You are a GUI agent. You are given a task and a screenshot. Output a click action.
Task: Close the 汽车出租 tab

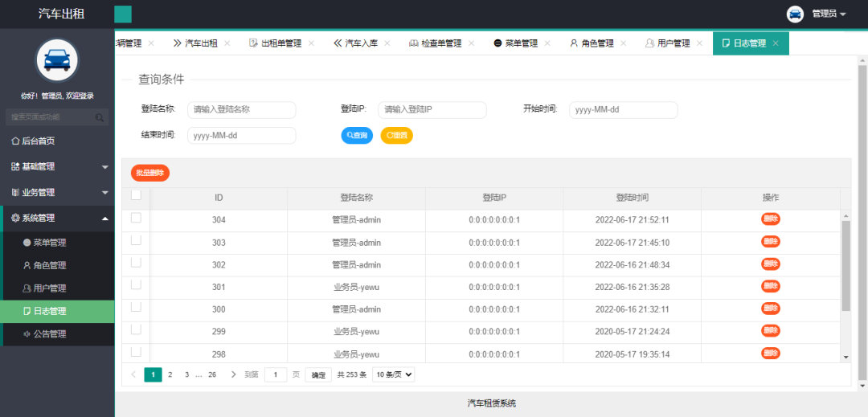tap(227, 43)
